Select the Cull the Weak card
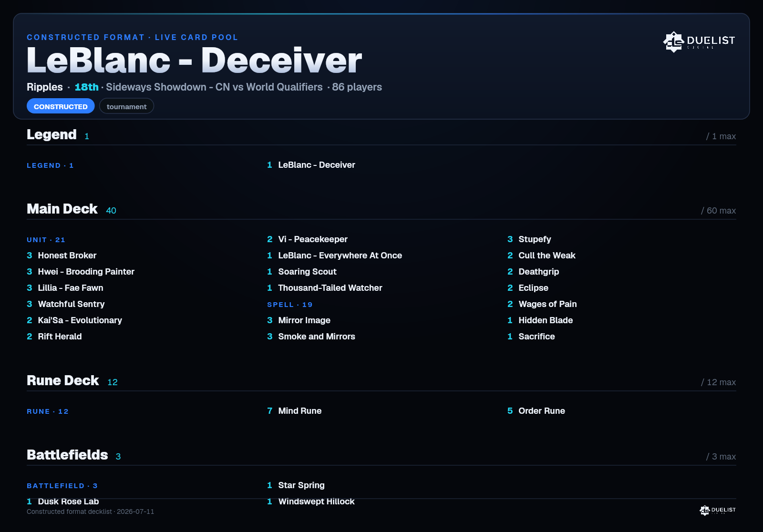Screen dimensions: 763x532 tap(547, 256)
